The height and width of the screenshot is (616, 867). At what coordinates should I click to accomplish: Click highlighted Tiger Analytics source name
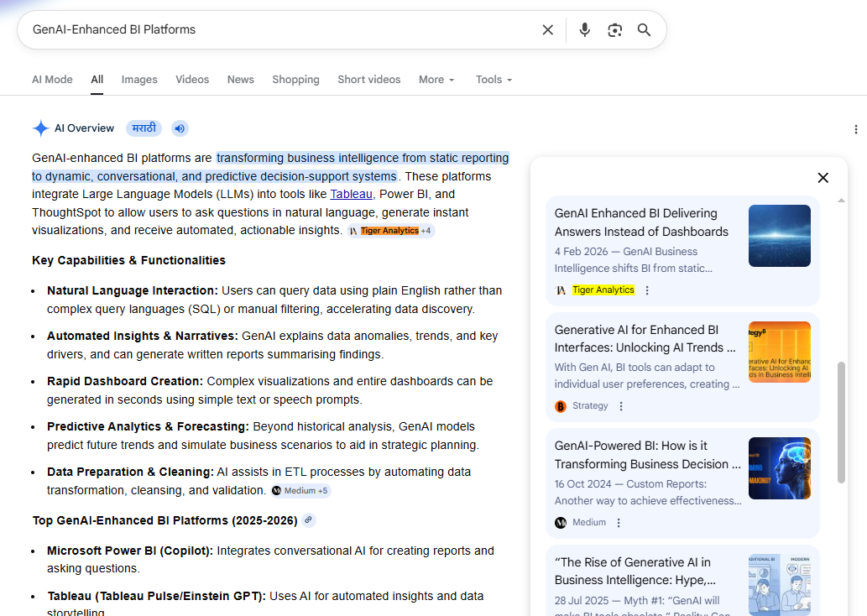point(603,290)
